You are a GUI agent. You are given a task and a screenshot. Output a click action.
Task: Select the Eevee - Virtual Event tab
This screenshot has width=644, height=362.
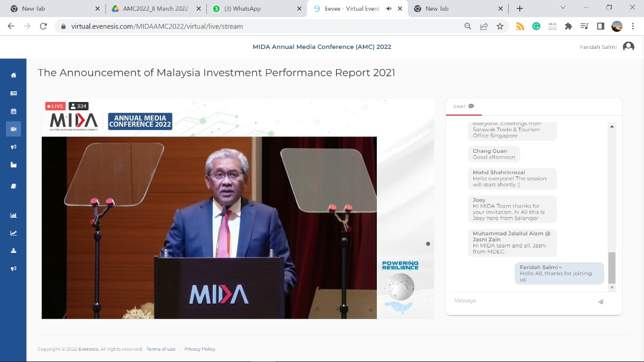pyautogui.click(x=357, y=8)
